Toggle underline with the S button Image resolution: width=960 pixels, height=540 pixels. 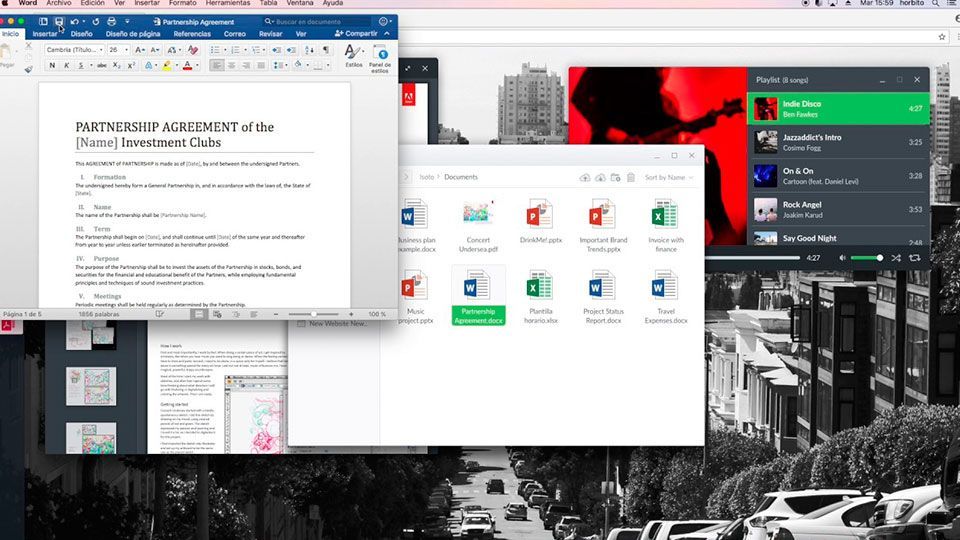point(81,66)
